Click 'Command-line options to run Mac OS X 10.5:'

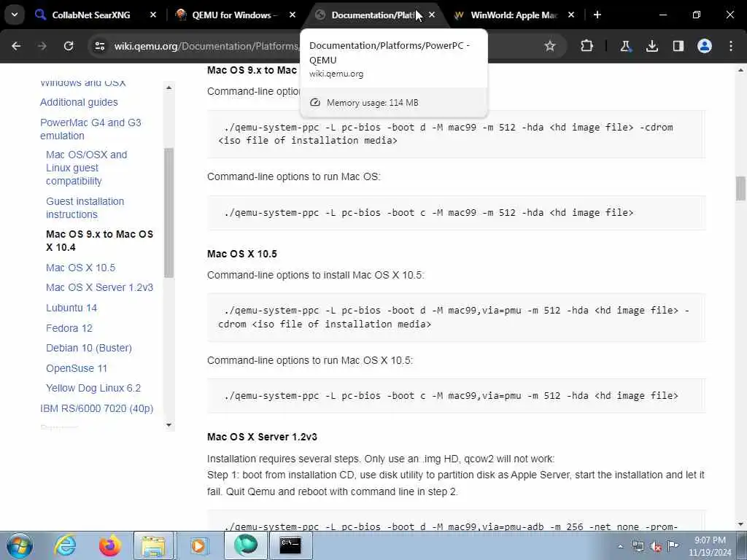309,360
